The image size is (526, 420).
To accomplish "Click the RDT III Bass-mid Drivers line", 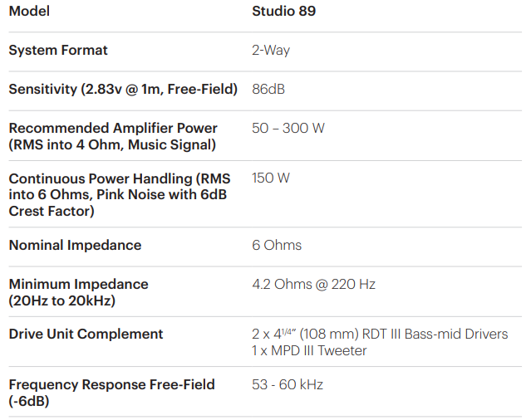I will click(380, 335).
